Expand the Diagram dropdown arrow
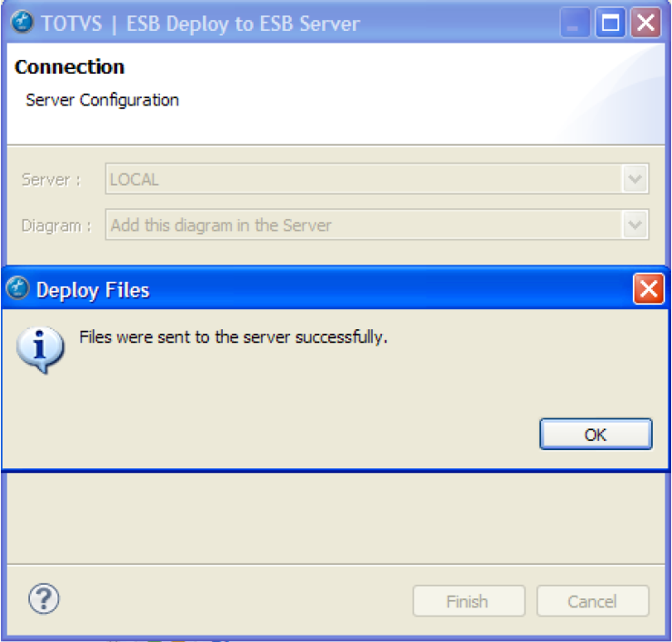This screenshot has height=642, width=672. tap(635, 225)
